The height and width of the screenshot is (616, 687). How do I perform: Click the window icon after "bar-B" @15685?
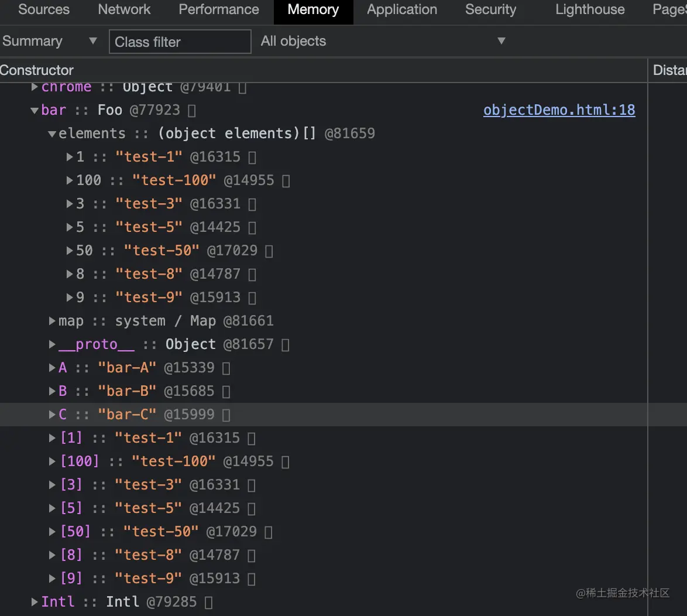(226, 392)
